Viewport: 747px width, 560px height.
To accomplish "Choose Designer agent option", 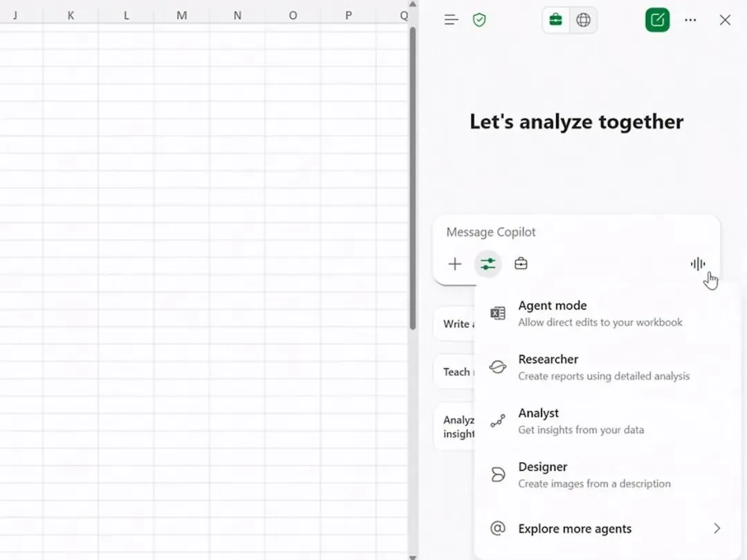I will point(607,475).
